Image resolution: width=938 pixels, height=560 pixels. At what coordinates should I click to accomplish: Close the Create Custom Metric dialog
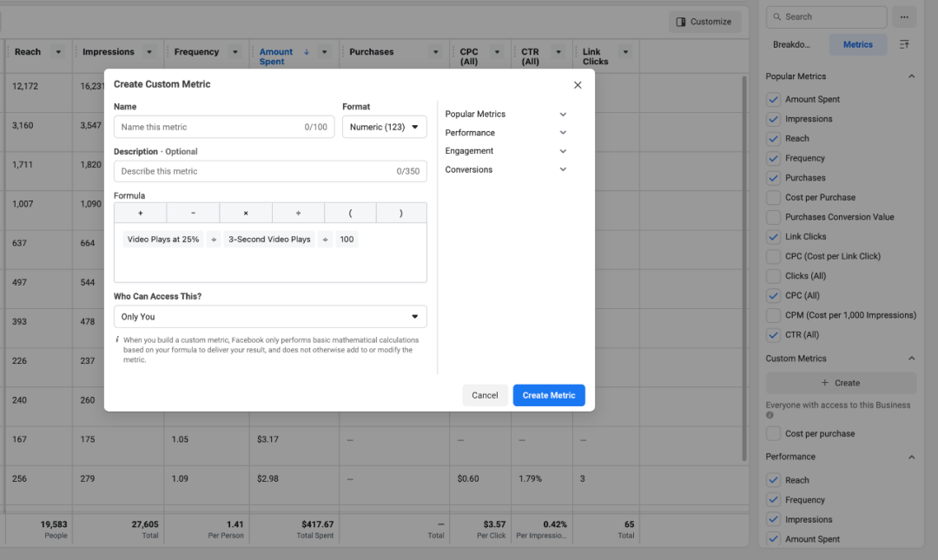[578, 85]
